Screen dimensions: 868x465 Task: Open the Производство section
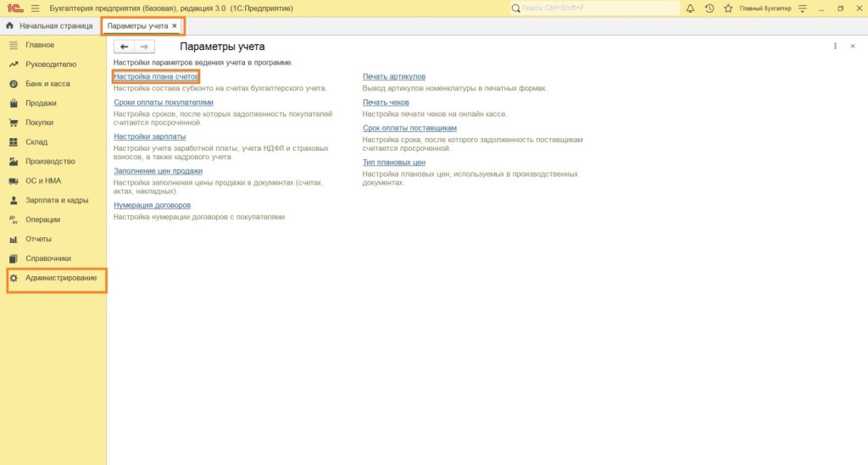pos(50,162)
